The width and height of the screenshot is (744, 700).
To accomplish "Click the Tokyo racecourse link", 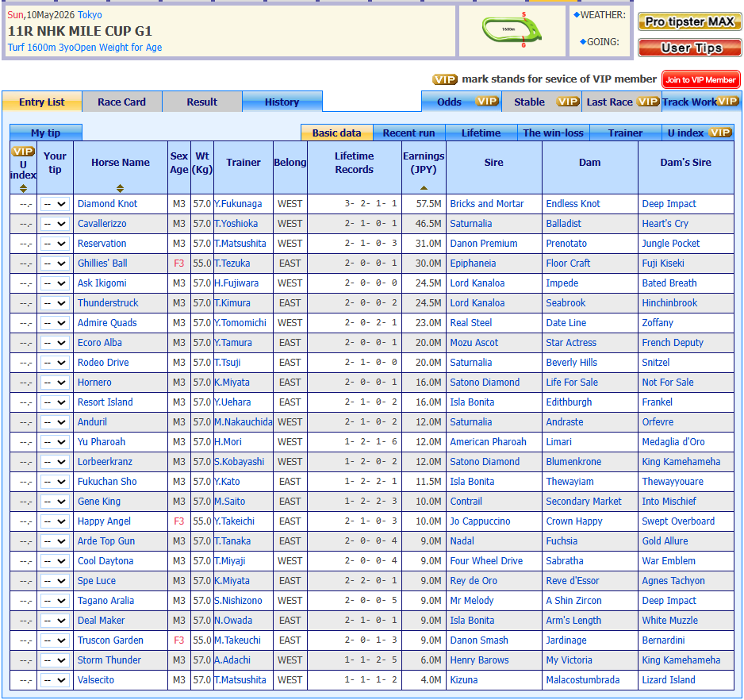I will (x=90, y=15).
